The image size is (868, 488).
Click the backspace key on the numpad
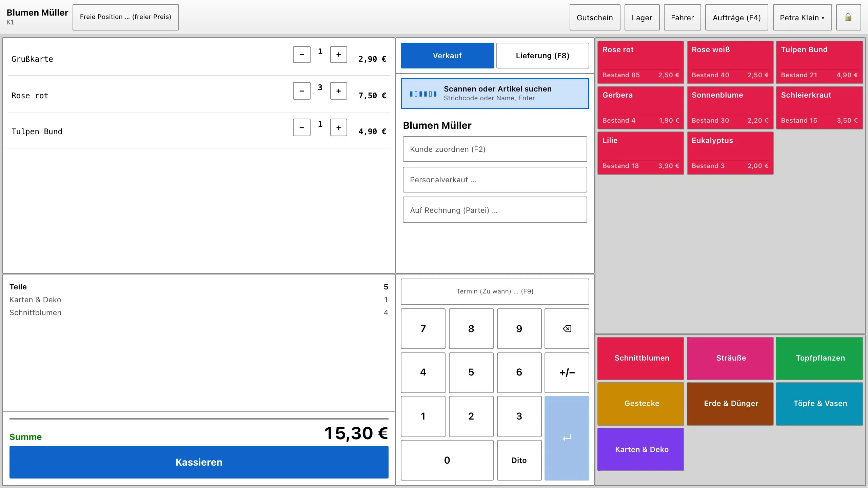pyautogui.click(x=567, y=328)
